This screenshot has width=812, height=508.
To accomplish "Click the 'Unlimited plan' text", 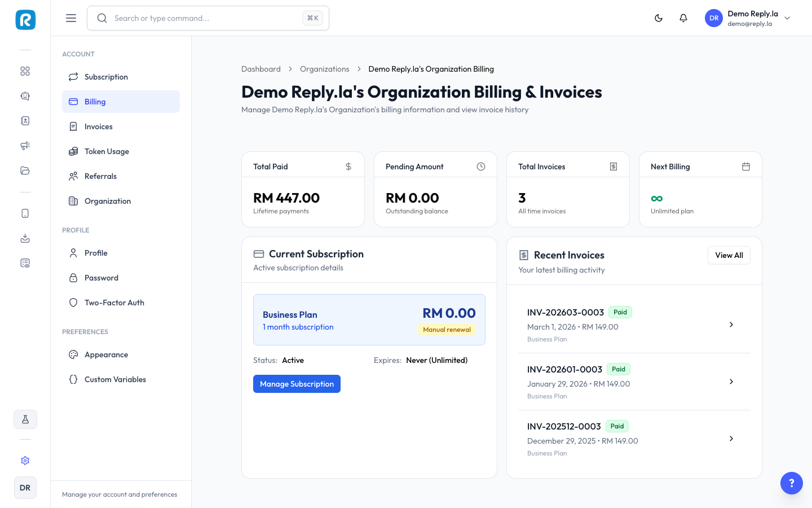I will (672, 211).
